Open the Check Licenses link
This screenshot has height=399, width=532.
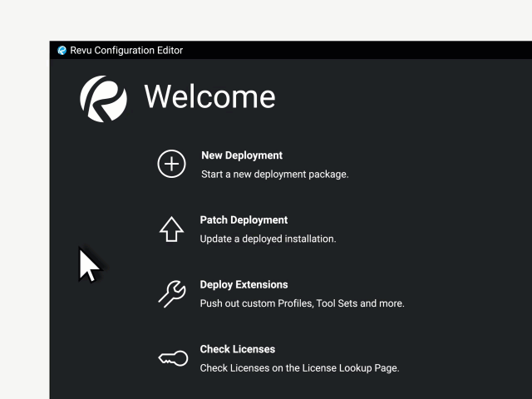(x=238, y=349)
